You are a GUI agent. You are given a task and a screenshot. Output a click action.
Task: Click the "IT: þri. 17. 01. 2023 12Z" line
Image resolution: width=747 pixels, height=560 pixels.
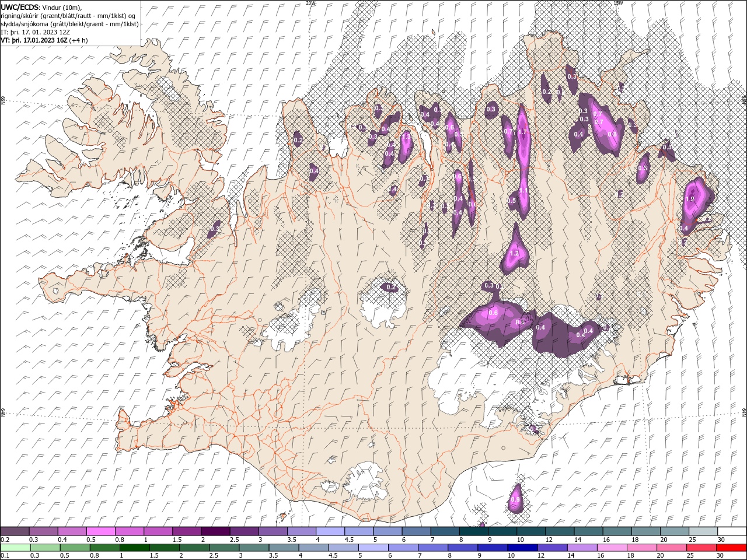pos(36,32)
